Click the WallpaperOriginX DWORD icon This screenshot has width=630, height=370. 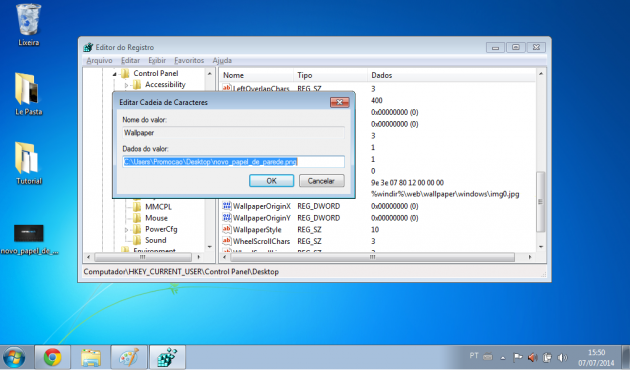[227, 206]
